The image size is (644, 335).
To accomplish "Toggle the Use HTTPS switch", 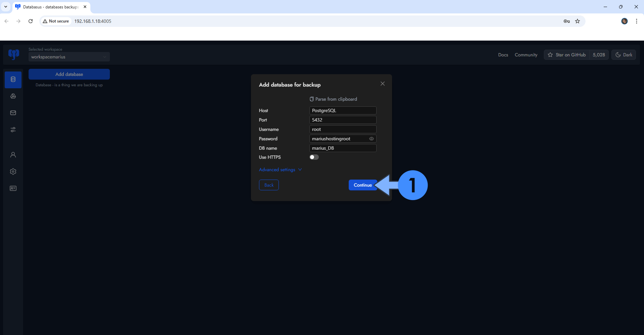I will click(314, 157).
